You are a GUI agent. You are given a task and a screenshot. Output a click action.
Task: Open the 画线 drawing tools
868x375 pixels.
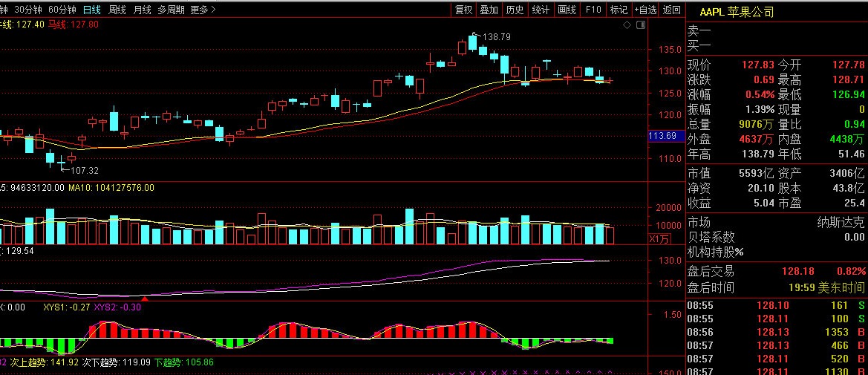567,10
